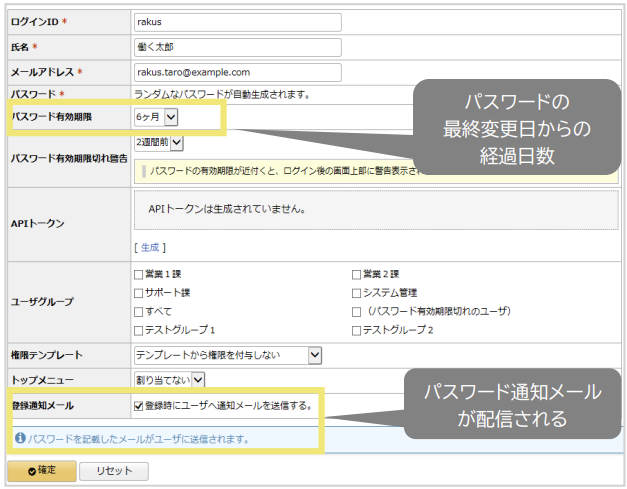The image size is (627, 489).
Task: Open the パスワード有効期限 dropdown
Action: 157,118
